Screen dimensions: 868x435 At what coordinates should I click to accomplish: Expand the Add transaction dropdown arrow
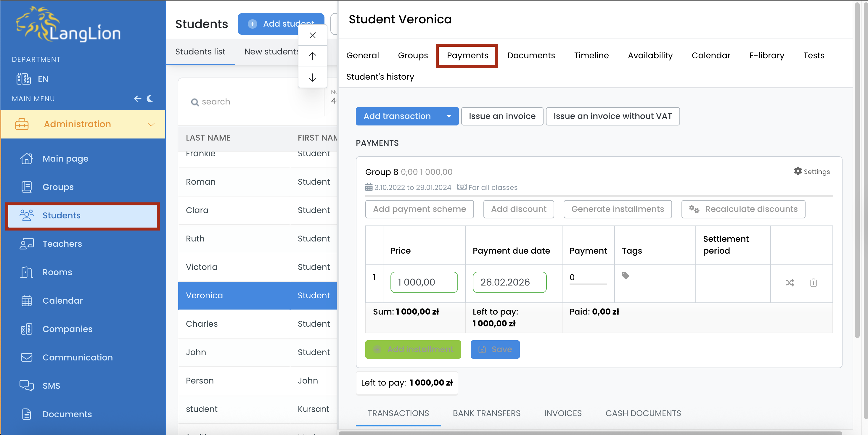pyautogui.click(x=449, y=116)
